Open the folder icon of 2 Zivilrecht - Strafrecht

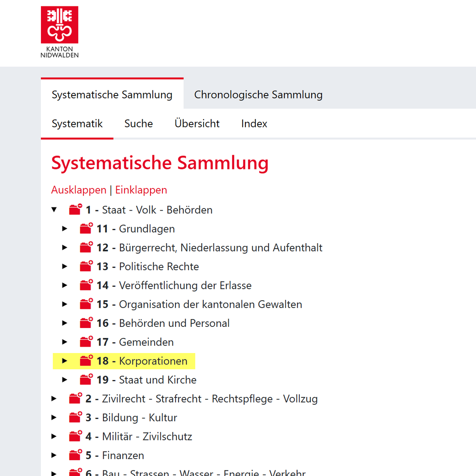[75, 398]
